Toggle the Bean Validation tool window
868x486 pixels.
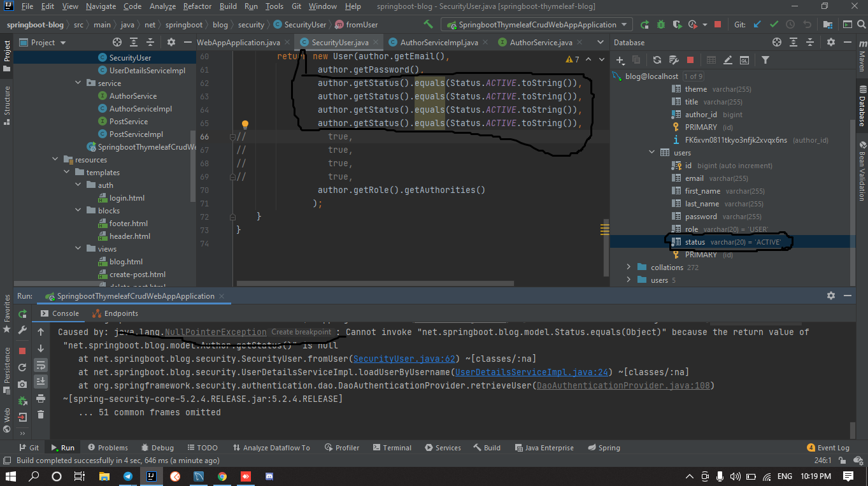(x=862, y=170)
